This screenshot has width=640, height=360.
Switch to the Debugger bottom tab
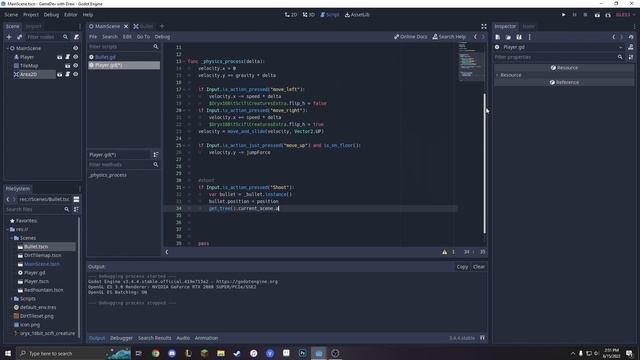click(121, 338)
